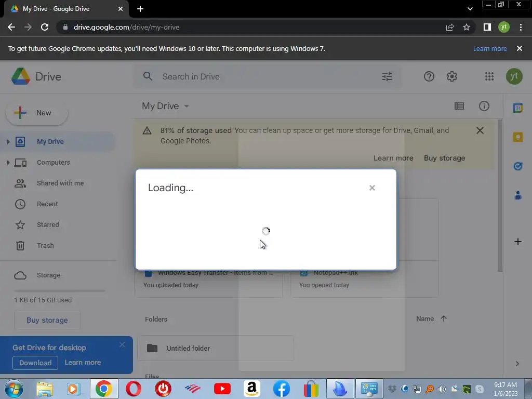The width and height of the screenshot is (532, 399).
Task: Open the Google apps grid
Action: point(489,76)
